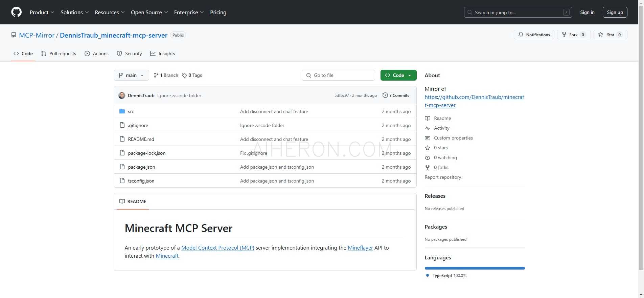Open the Security tab

pyautogui.click(x=129, y=54)
